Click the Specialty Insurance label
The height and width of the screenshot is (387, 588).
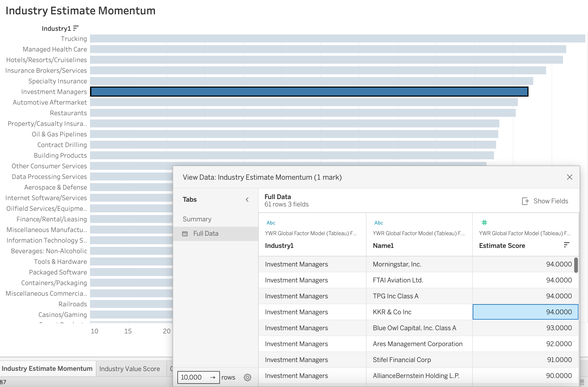58,81
